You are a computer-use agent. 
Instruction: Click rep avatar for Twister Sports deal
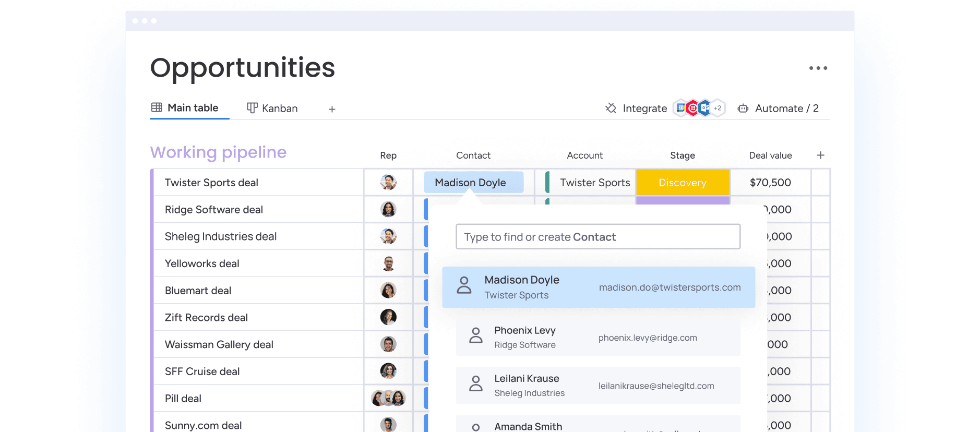[x=388, y=182]
